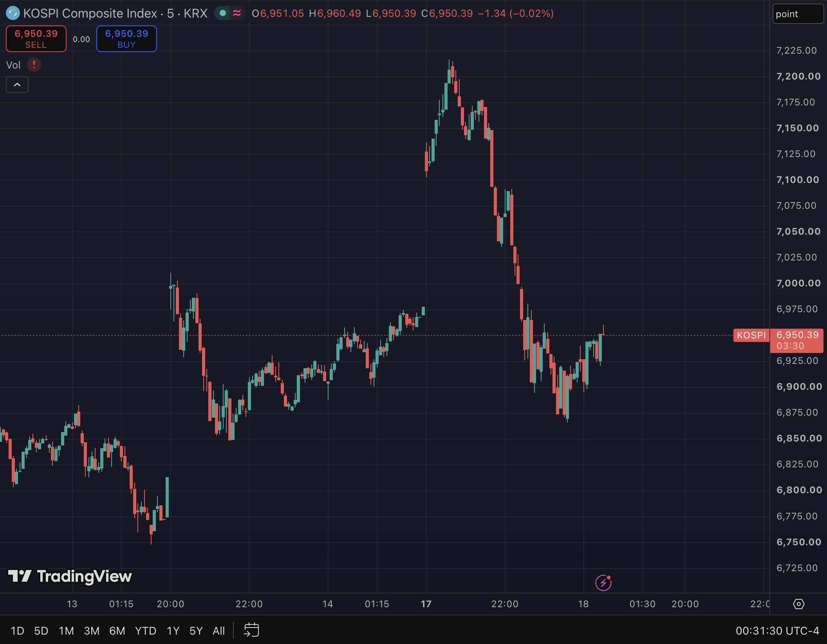Click the C6,950.39 close value
The image size is (827, 644).
(x=447, y=13)
